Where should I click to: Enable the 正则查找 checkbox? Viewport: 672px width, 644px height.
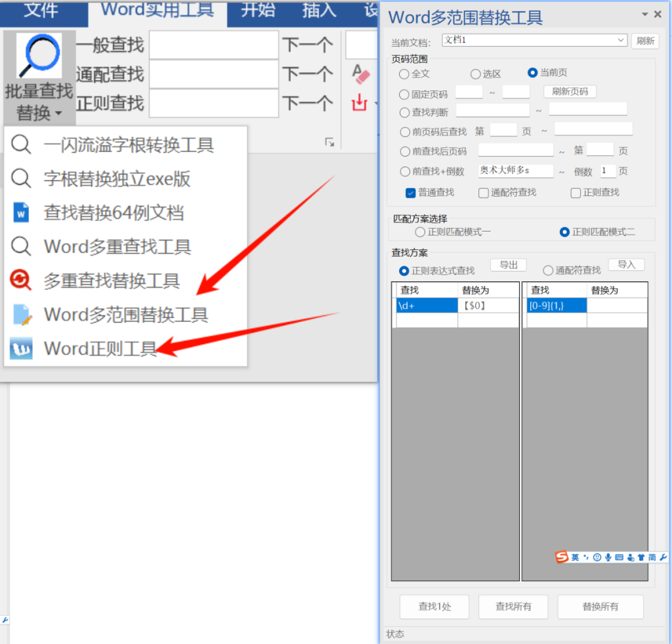[576, 193]
